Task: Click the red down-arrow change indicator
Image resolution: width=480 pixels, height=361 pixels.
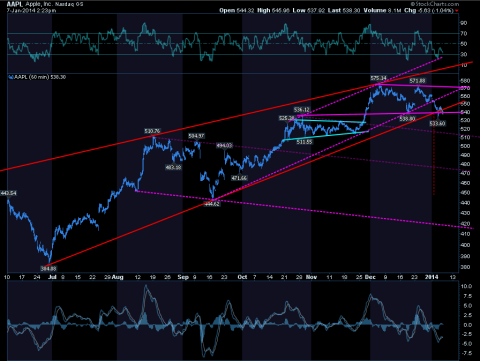Action: point(457,11)
